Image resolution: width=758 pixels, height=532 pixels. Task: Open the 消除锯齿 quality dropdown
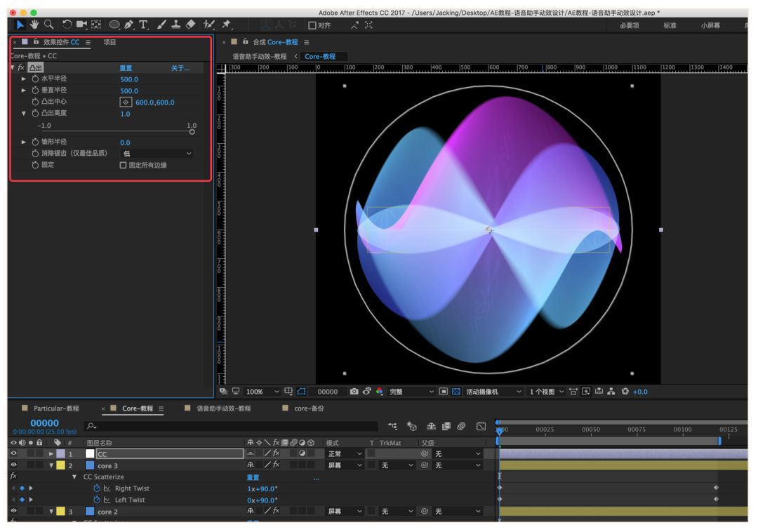pyautogui.click(x=157, y=154)
